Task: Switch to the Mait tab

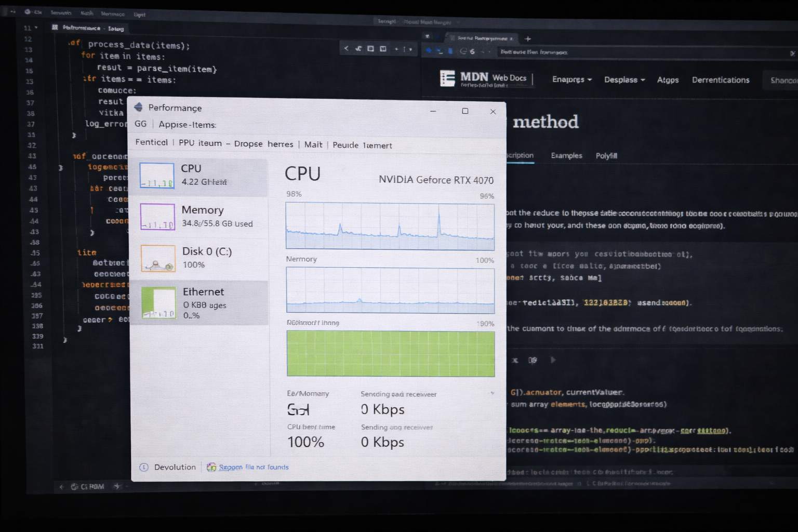Action: tap(313, 144)
